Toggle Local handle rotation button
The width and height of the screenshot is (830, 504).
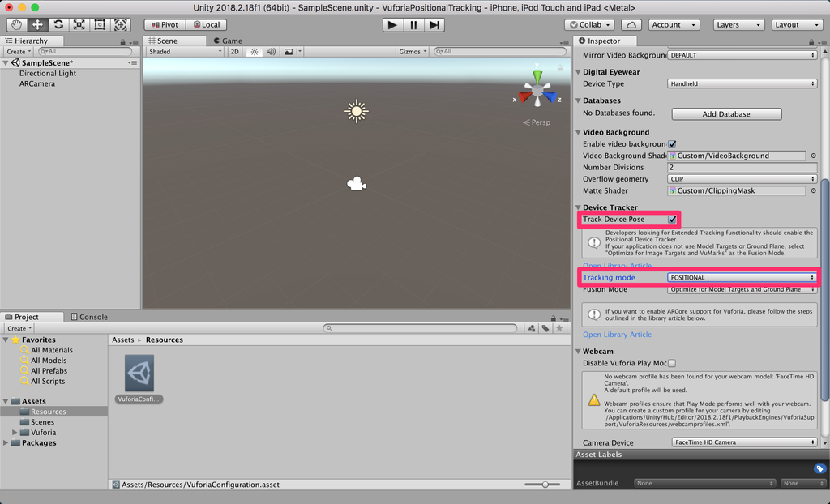(207, 25)
